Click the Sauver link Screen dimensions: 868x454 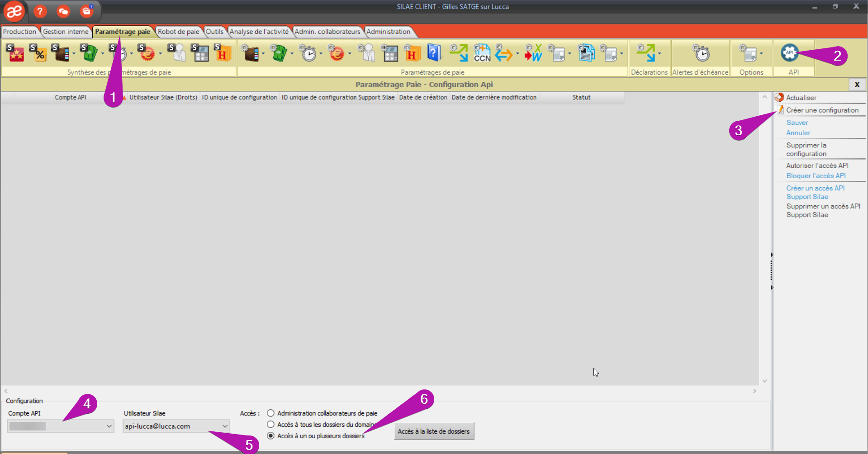(797, 123)
